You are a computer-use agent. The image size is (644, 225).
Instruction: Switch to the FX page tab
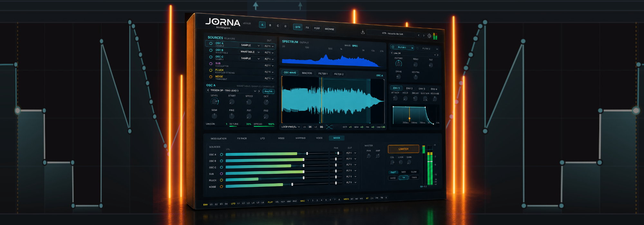click(307, 28)
